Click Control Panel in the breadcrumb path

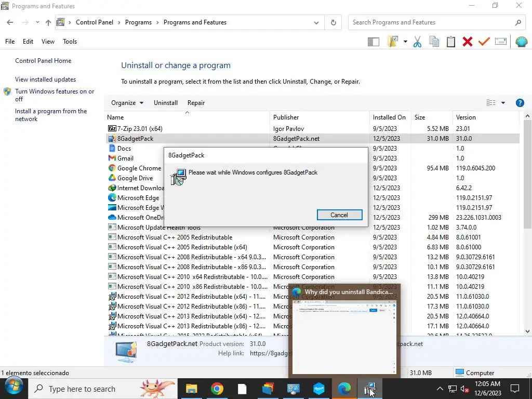[x=95, y=22]
